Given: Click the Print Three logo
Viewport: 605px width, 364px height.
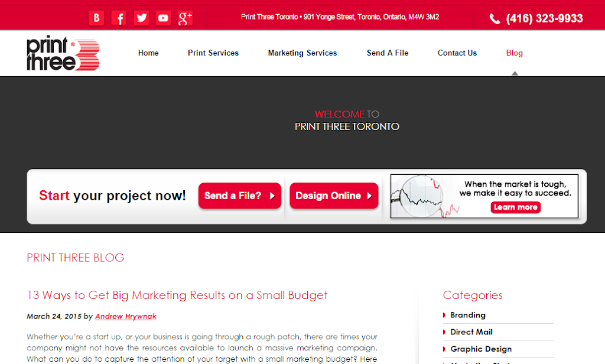Looking at the screenshot, I should click(x=63, y=53).
